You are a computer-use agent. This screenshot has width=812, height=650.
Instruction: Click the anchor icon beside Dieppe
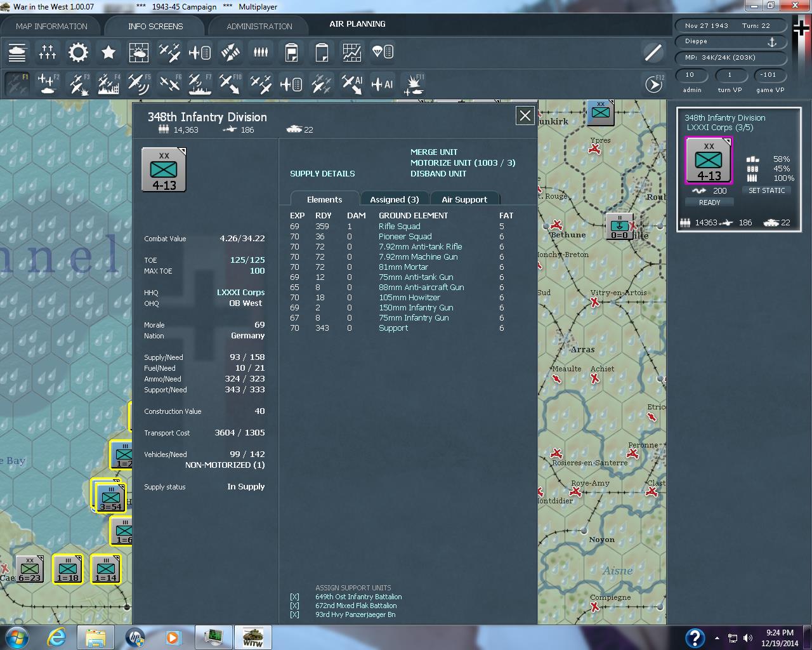[772, 42]
